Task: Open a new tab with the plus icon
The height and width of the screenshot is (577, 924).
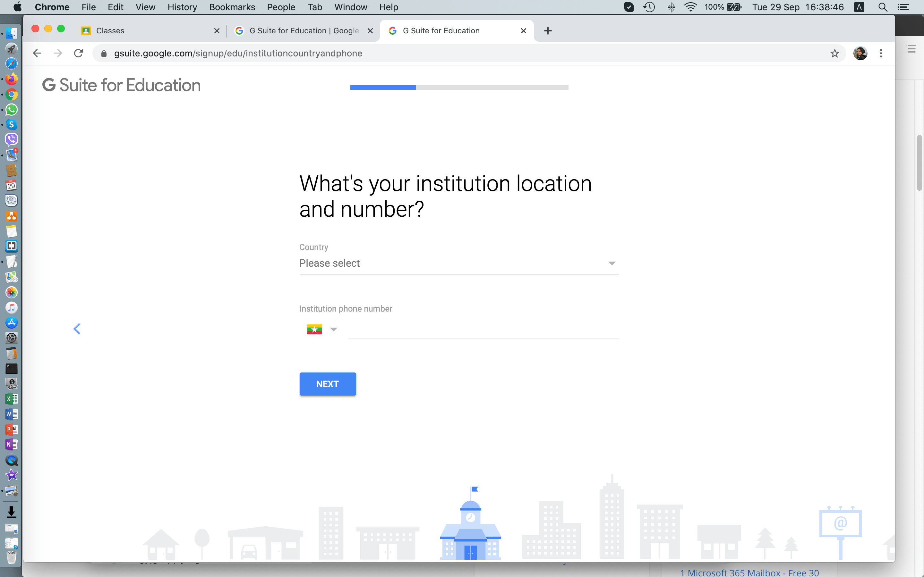Action: click(548, 30)
